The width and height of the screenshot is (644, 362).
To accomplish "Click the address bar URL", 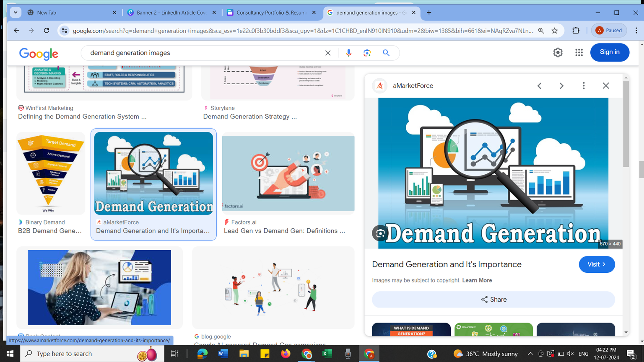I will point(303,31).
